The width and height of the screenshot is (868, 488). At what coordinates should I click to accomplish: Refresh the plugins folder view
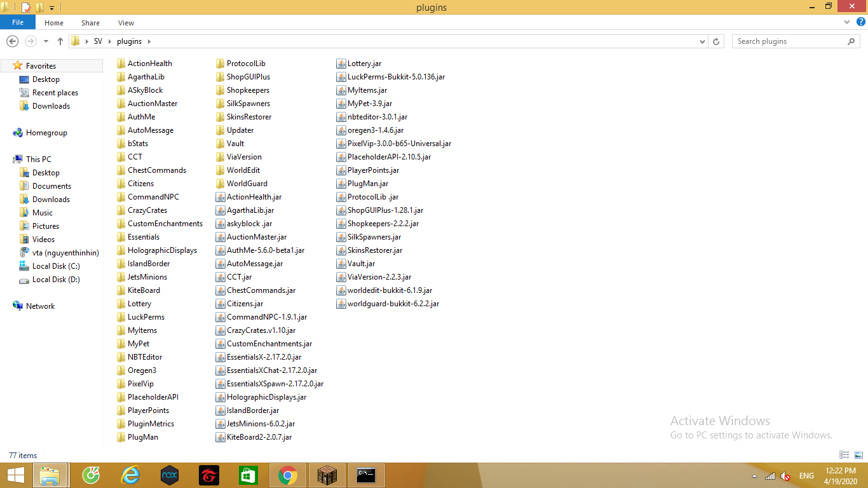(x=716, y=41)
